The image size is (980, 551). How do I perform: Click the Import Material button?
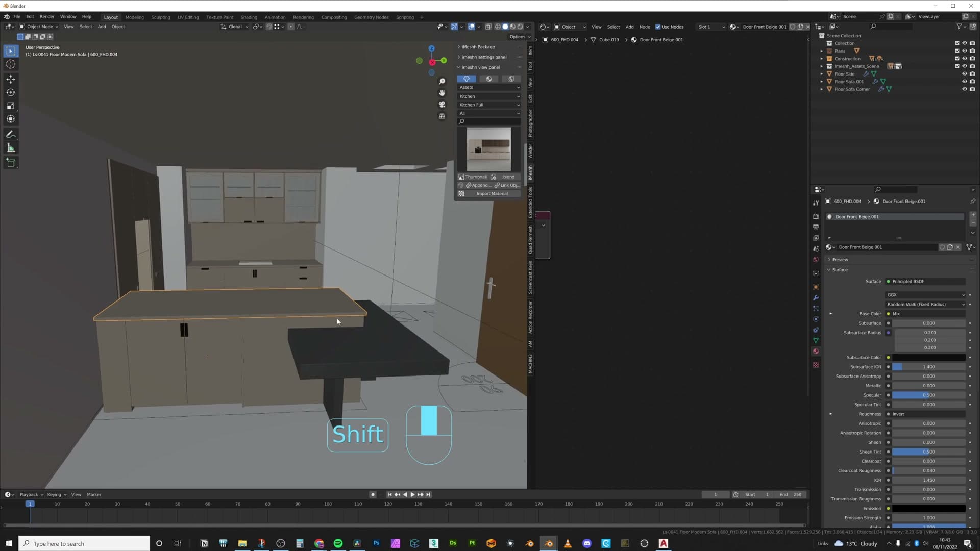pos(489,194)
